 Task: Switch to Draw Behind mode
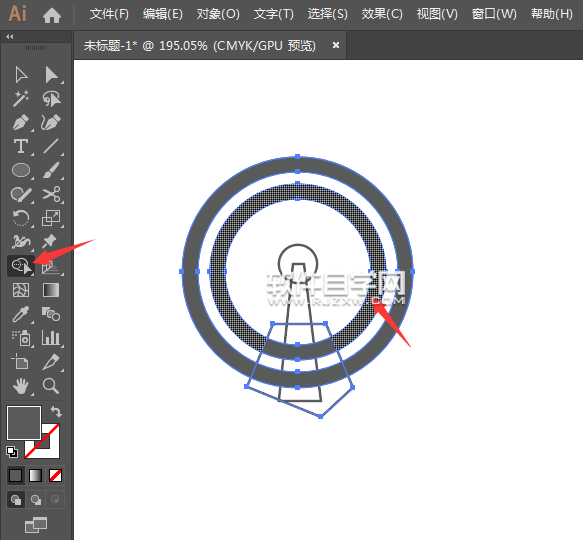[36, 499]
